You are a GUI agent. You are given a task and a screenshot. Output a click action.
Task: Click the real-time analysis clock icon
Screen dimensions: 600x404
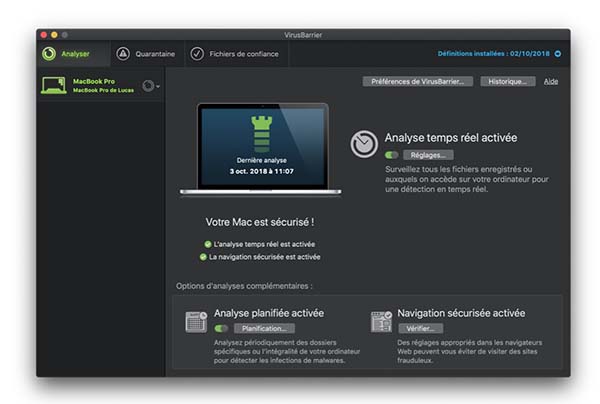364,144
